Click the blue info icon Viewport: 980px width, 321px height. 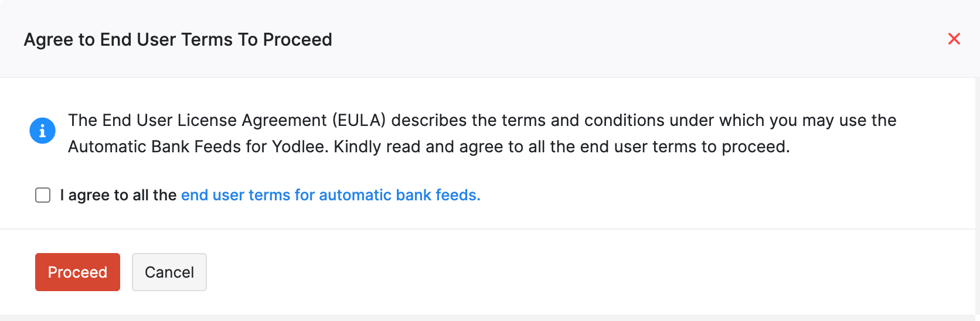click(42, 131)
